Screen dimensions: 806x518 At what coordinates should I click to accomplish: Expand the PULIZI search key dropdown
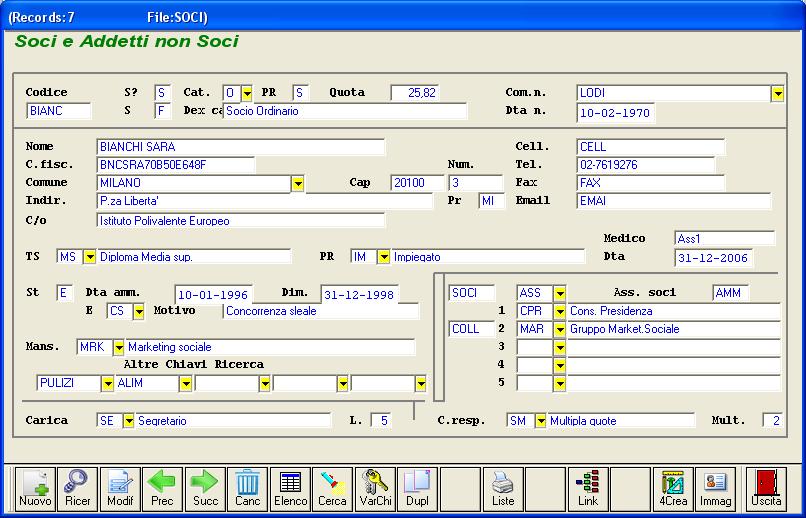click(107, 383)
